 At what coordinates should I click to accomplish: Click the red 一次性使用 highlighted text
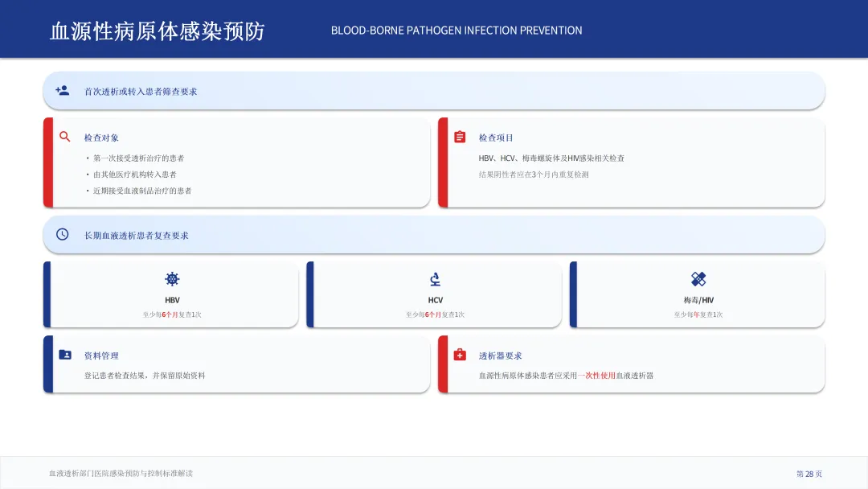(x=596, y=376)
